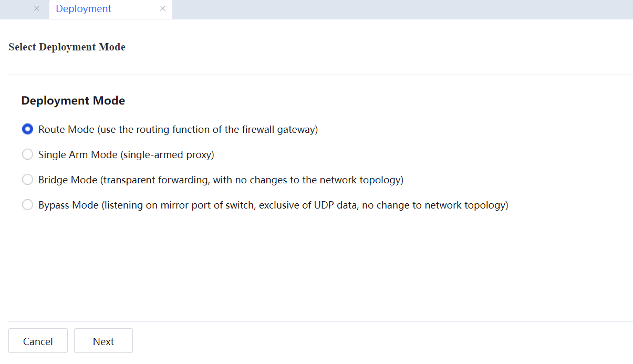The height and width of the screenshot is (364, 633).
Task: Switch to the Deployment tab
Action: (x=84, y=9)
